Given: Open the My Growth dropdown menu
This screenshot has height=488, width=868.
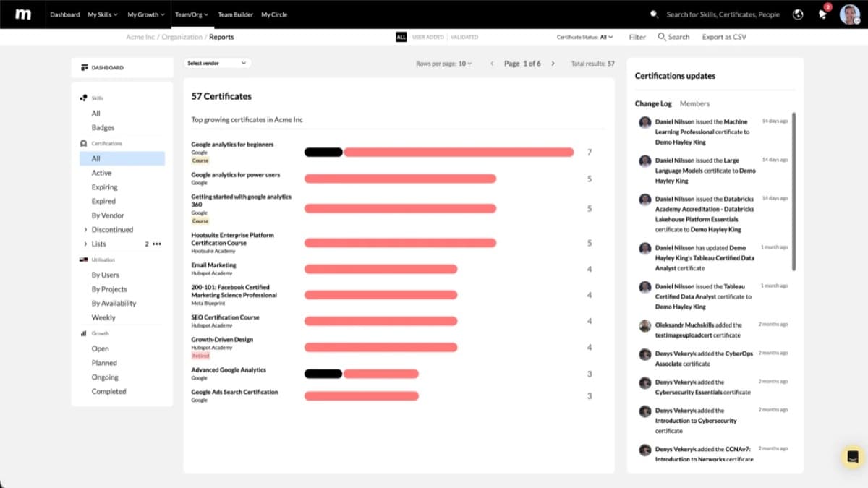Looking at the screenshot, I should [145, 14].
